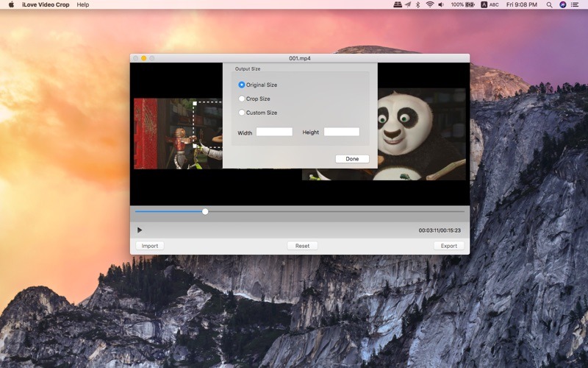Click the upper crop selection handle

pyautogui.click(x=195, y=103)
